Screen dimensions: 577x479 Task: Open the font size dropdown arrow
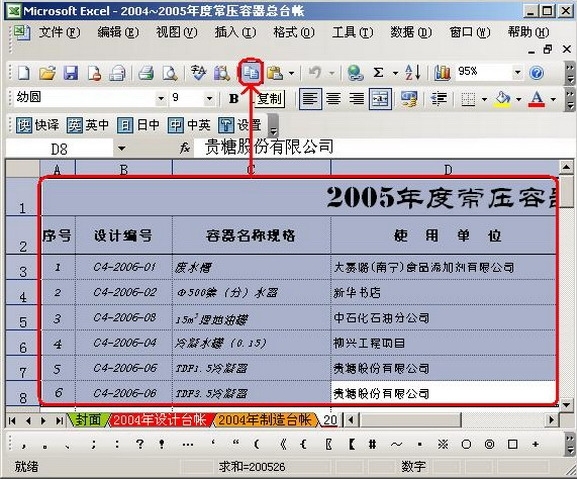[209, 99]
